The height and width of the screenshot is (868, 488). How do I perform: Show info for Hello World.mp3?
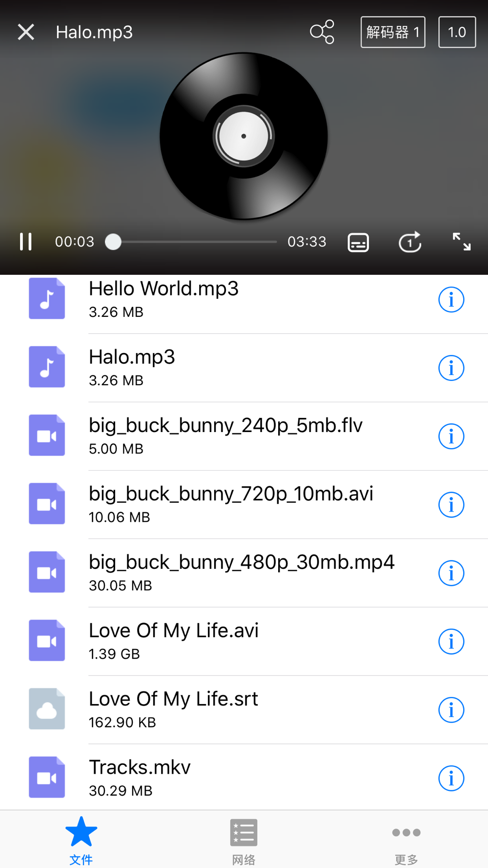click(x=451, y=299)
